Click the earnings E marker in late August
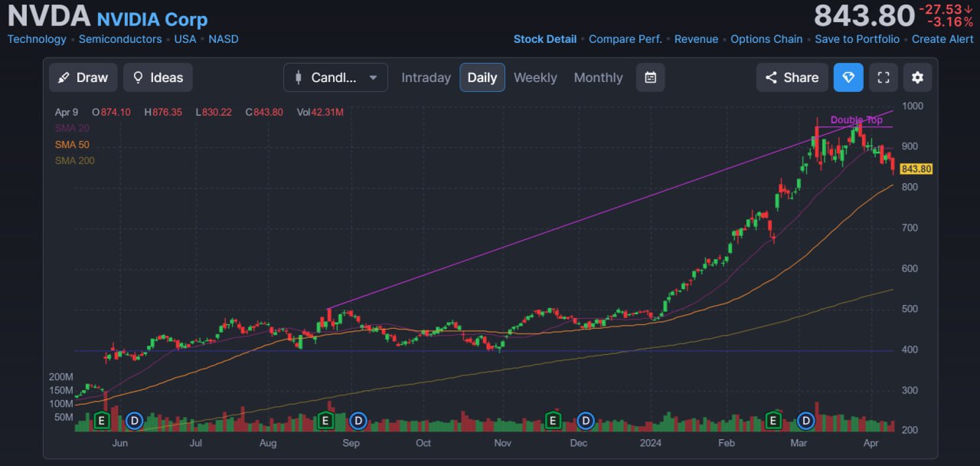This screenshot has width=980, height=466. (325, 420)
